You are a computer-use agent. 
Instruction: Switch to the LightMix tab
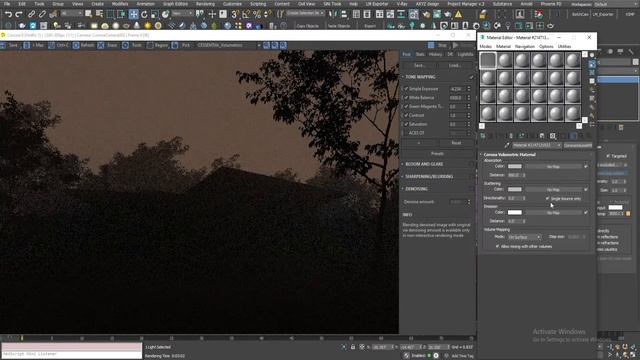(x=465, y=54)
